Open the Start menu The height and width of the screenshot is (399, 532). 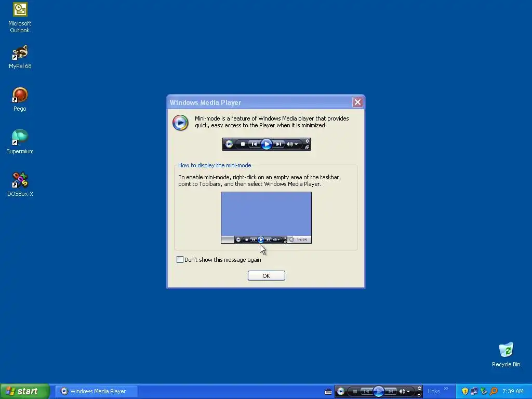25,391
